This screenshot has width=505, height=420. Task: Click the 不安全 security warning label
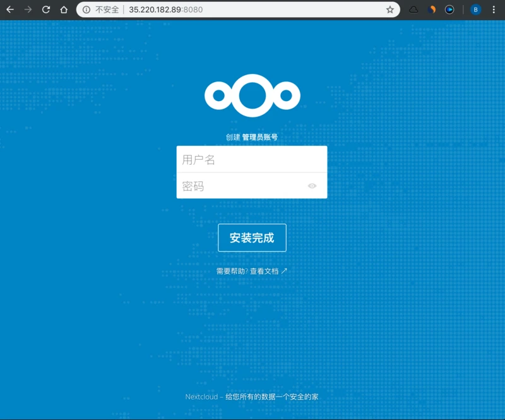point(107,10)
